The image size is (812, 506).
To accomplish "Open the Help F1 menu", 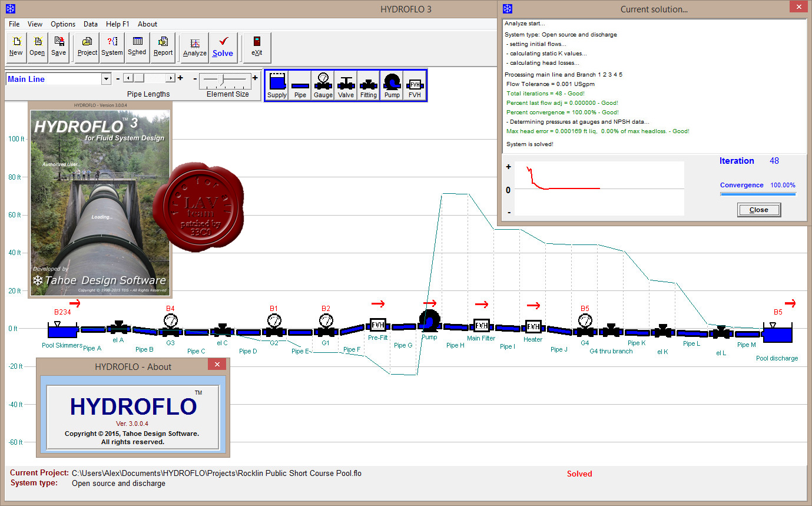I will [x=117, y=24].
